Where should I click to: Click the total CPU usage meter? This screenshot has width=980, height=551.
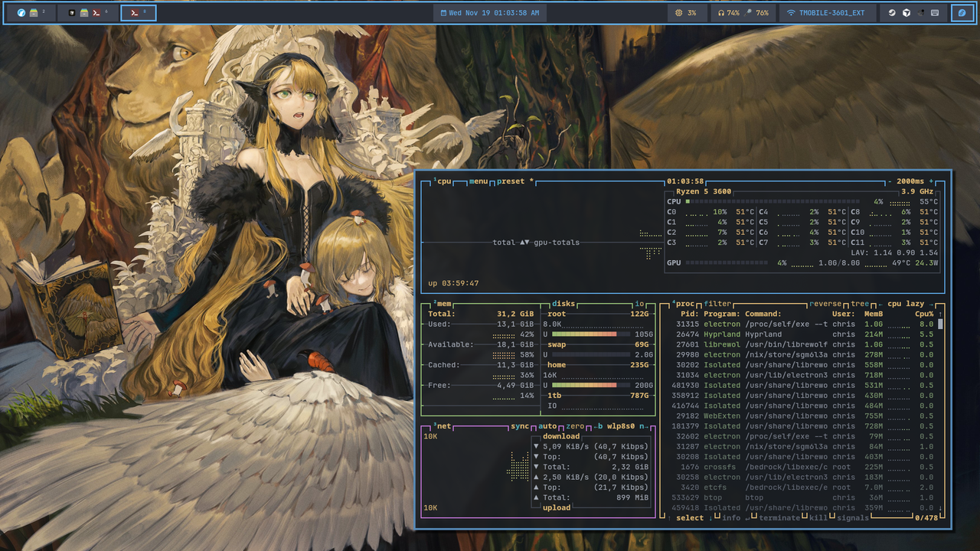[773, 202]
